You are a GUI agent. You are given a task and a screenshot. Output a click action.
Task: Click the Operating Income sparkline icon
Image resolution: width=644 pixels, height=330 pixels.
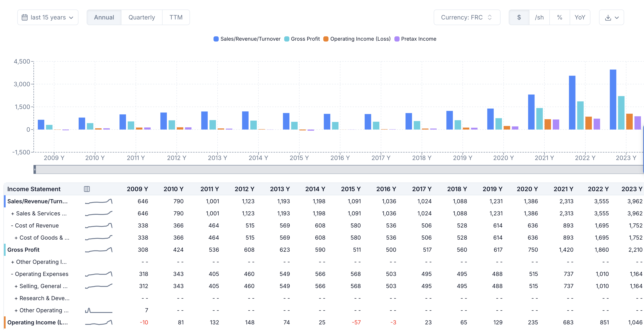pyautogui.click(x=99, y=322)
